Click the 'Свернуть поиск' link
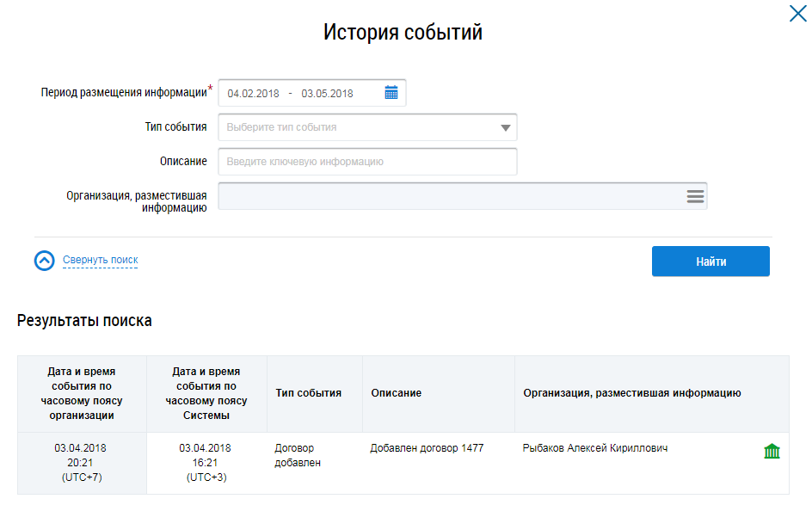Screen dimensions: 812x505 (x=100, y=260)
